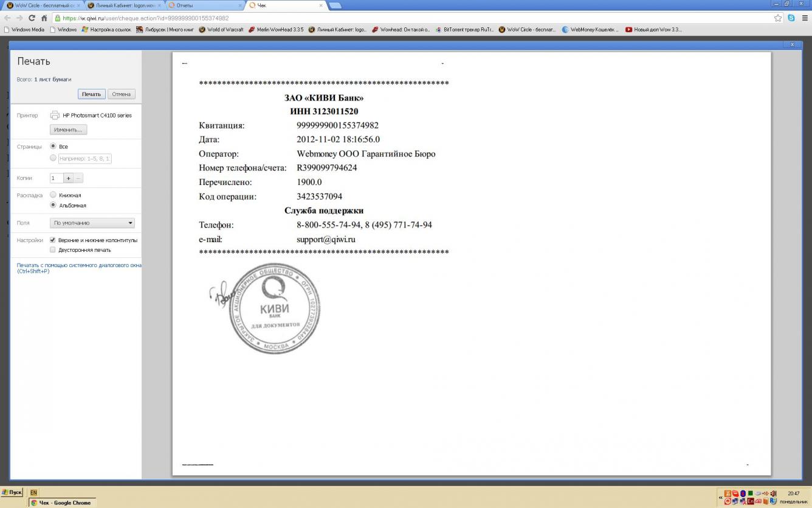
Task: Open the BitTorrent трекер RuTr bookmark
Action: (464, 29)
